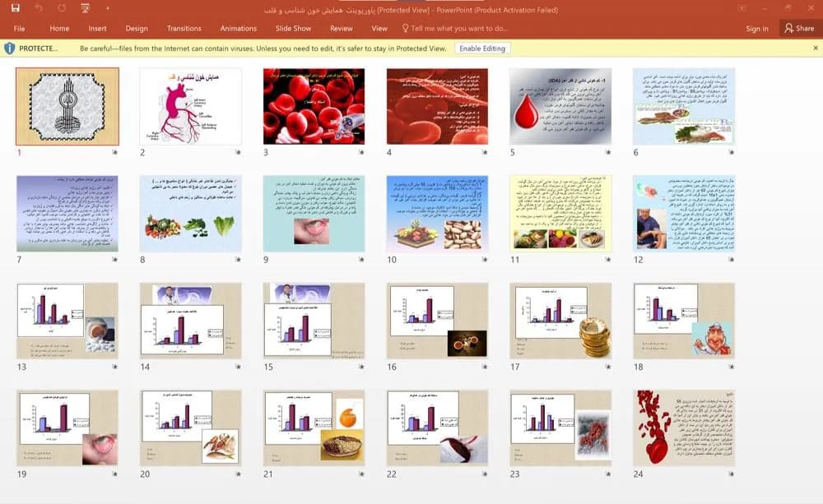Select slide 24 conclusion thumbnail
This screenshot has width=823, height=504.
[684, 428]
